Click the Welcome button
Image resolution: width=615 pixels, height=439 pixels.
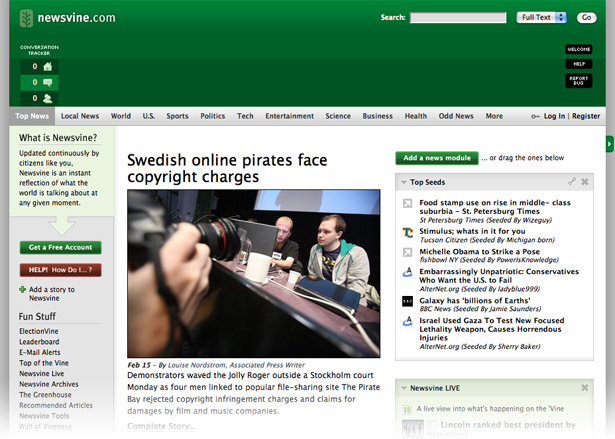coord(579,49)
